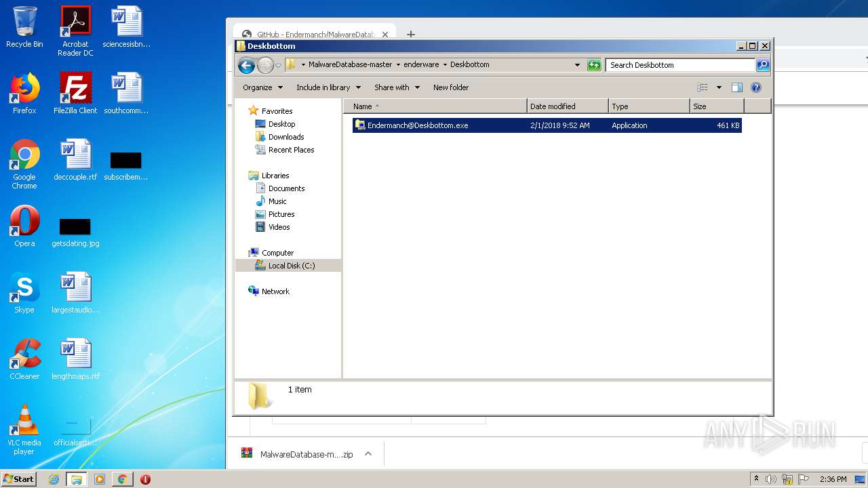868x488 pixels.
Task: Toggle the preview pane button
Action: [x=737, y=87]
